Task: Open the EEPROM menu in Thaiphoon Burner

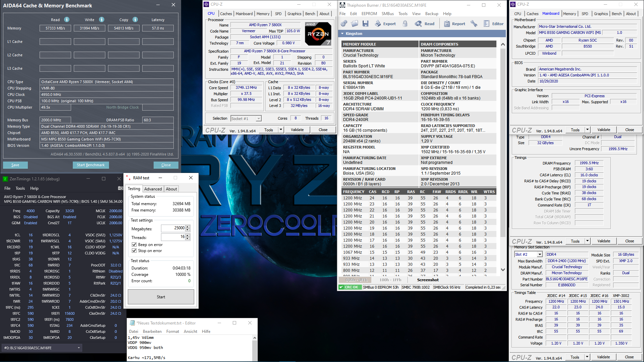Action: (369, 14)
